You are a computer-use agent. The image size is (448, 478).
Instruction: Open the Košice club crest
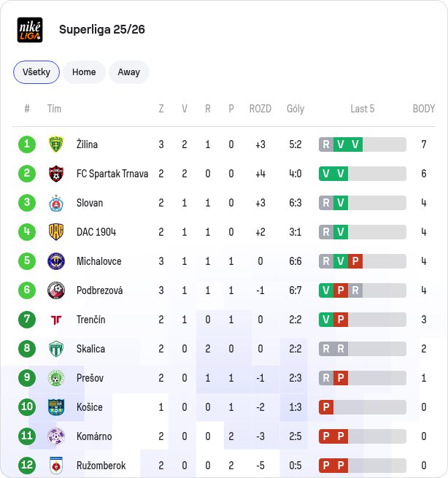pyautogui.click(x=56, y=407)
